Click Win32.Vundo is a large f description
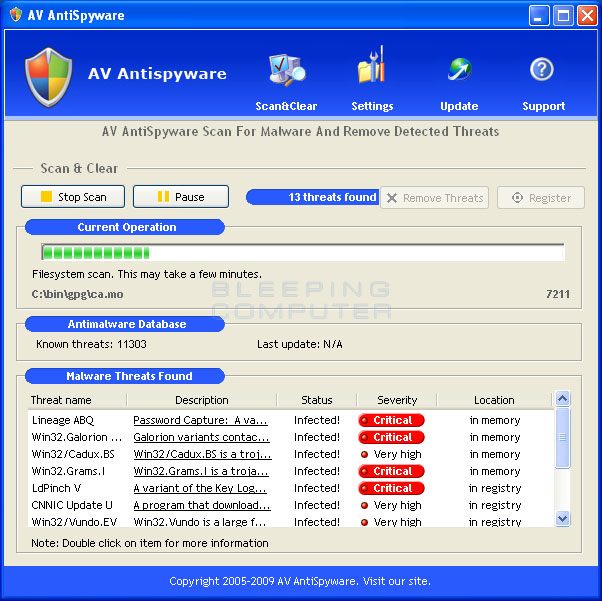 click(x=200, y=522)
